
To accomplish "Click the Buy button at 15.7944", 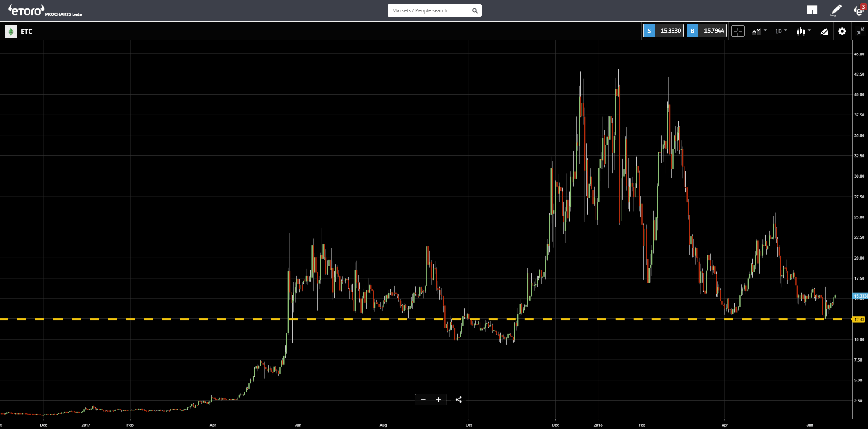I will (707, 31).
